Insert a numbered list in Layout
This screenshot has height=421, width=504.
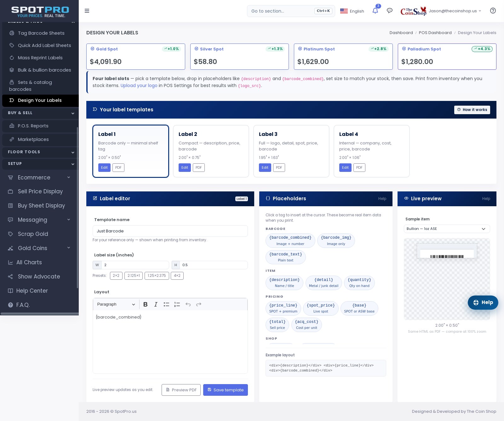[x=177, y=304]
